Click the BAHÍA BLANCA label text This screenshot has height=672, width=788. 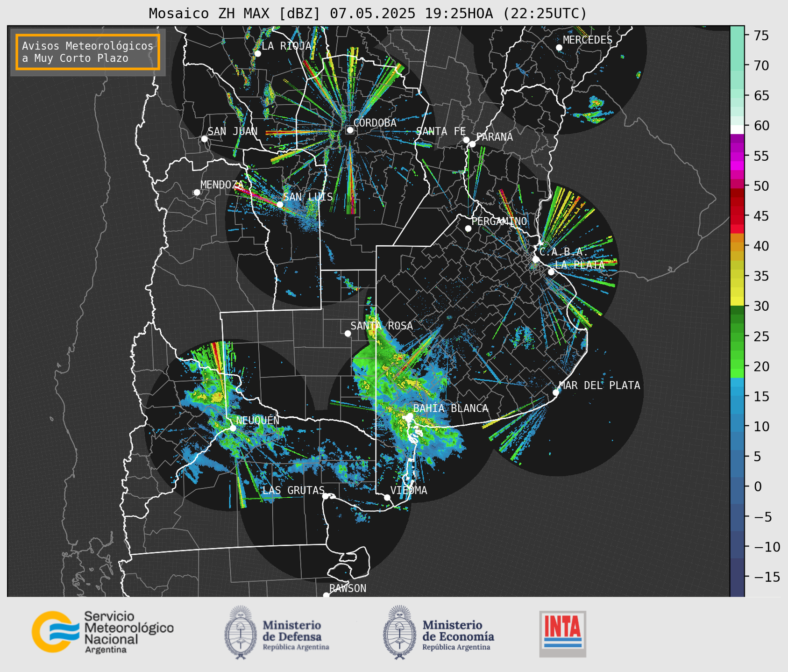tap(451, 408)
